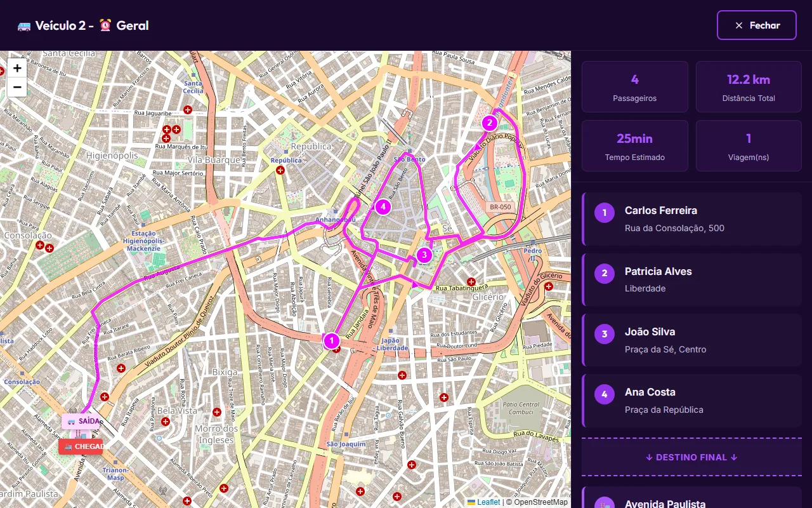Zoom in on the map
812x508 pixels.
[x=17, y=68]
